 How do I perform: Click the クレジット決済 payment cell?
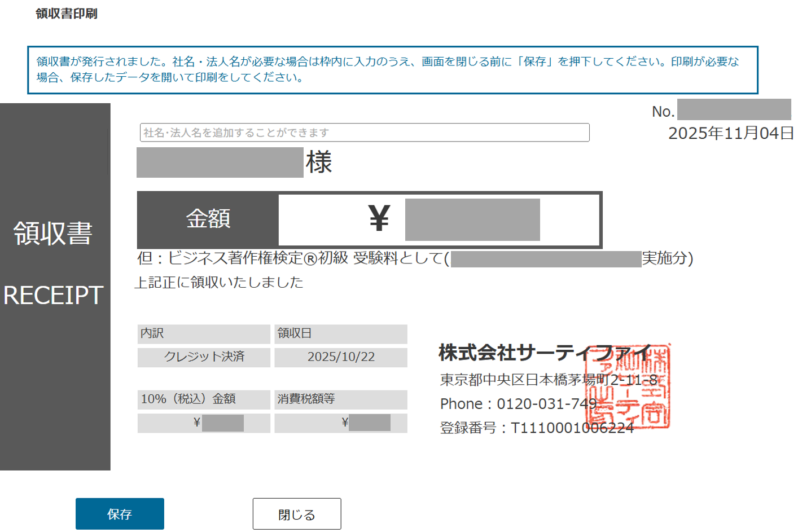click(203, 358)
